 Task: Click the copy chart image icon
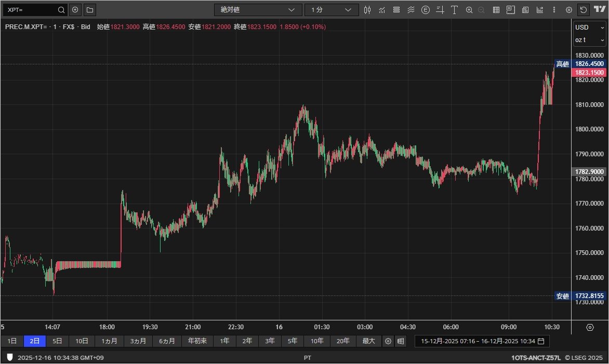tap(524, 9)
